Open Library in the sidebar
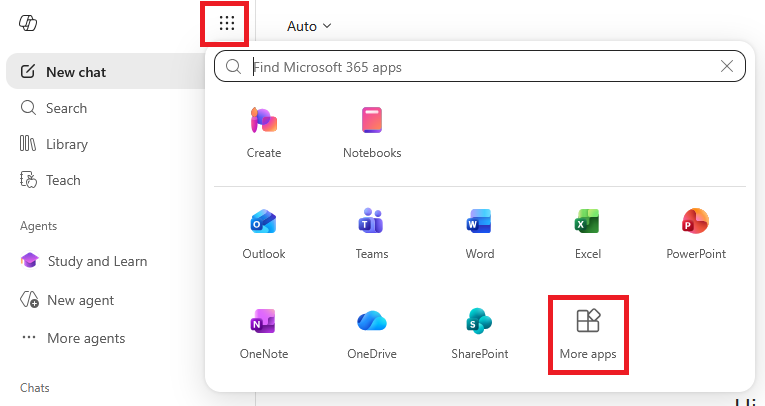 click(54, 144)
